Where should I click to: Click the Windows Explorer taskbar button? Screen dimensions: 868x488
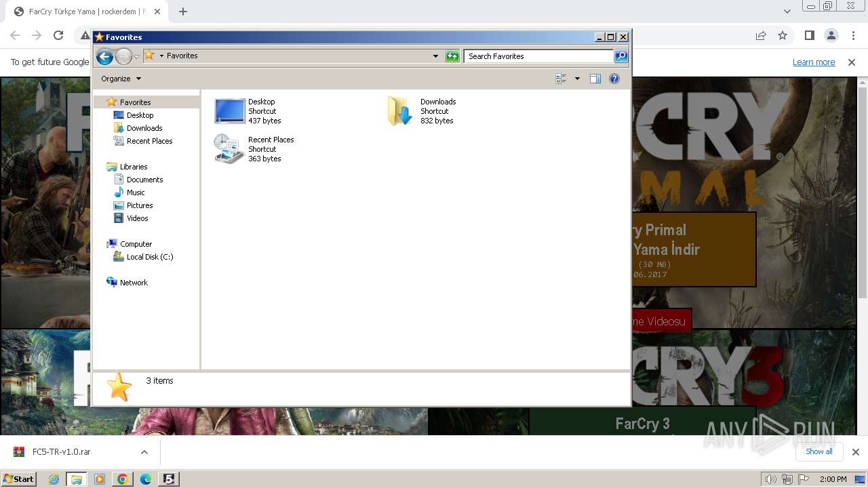coord(77,479)
